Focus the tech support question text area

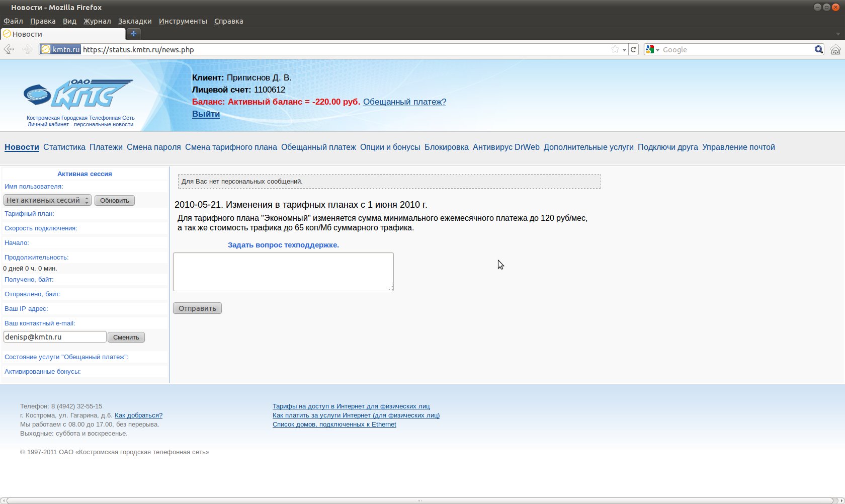click(x=283, y=272)
